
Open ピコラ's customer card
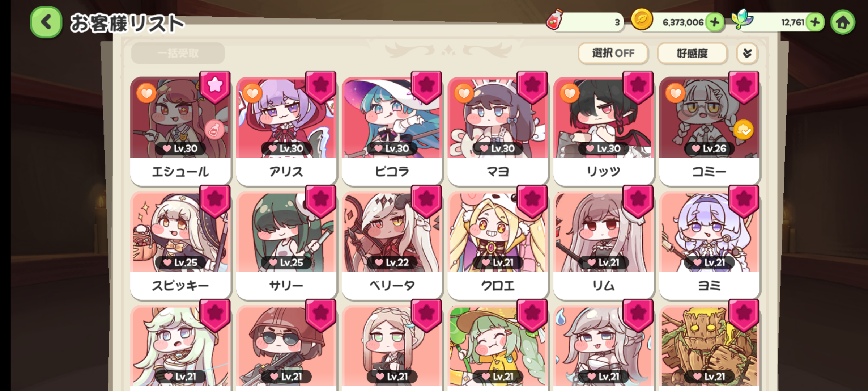pos(392,130)
